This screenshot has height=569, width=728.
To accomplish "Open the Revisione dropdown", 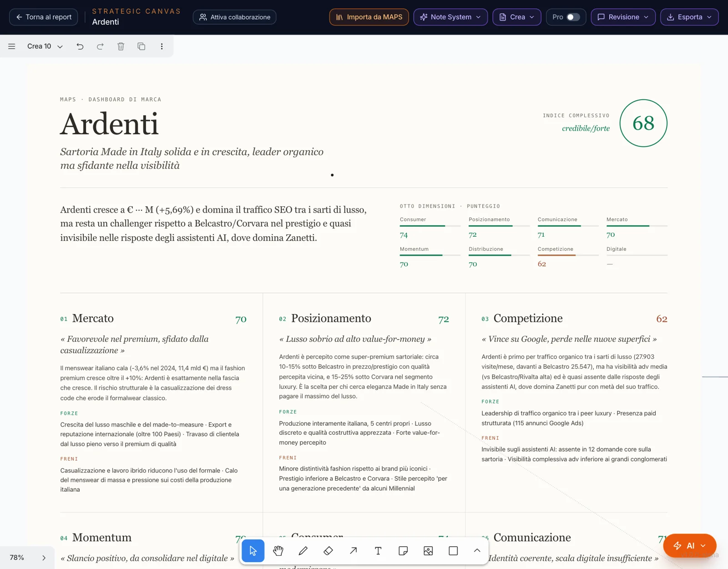I will 623,17.
